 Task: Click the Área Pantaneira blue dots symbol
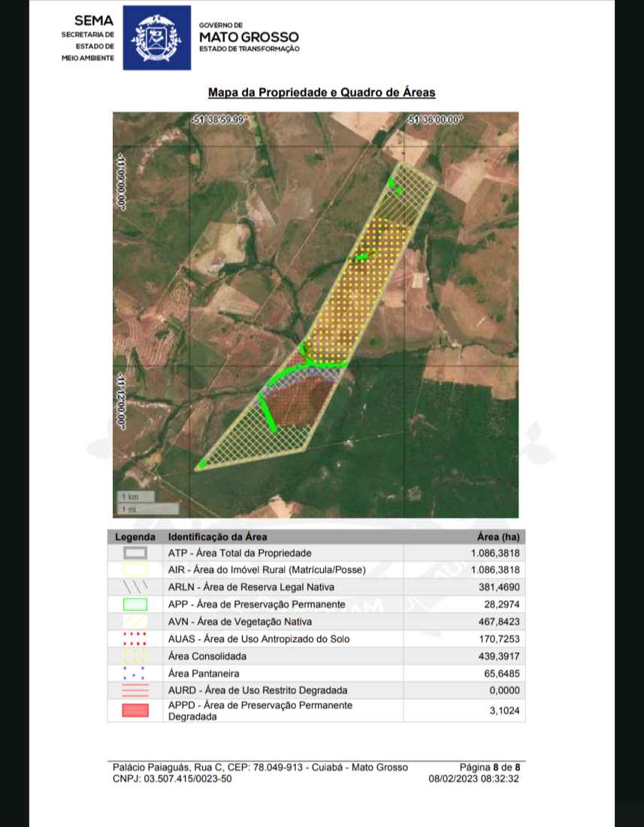[135, 673]
